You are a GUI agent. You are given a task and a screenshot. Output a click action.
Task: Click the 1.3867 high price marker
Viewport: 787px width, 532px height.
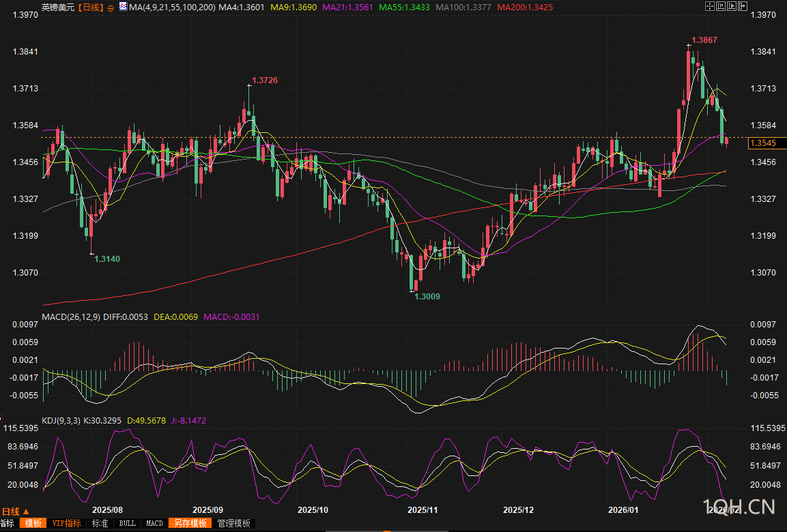click(704, 40)
